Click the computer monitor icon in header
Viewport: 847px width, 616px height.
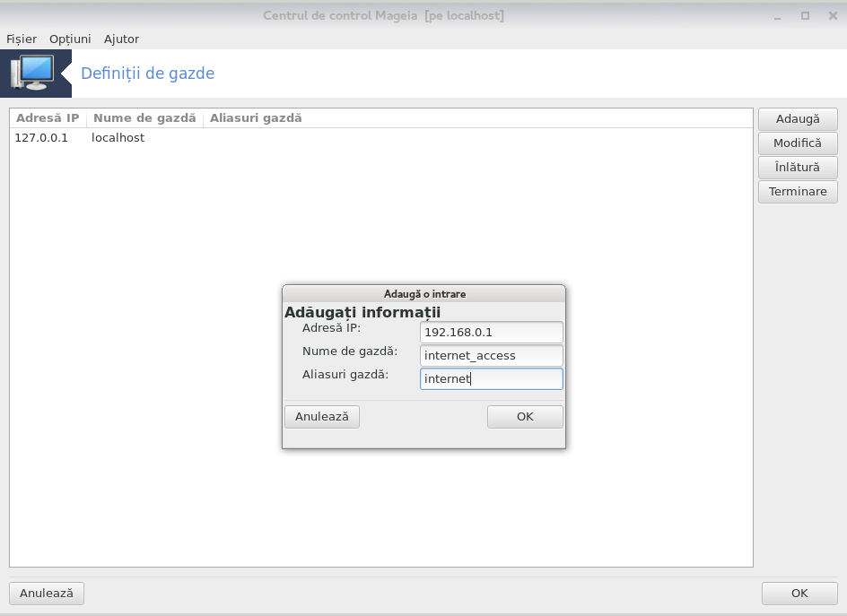click(x=32, y=73)
